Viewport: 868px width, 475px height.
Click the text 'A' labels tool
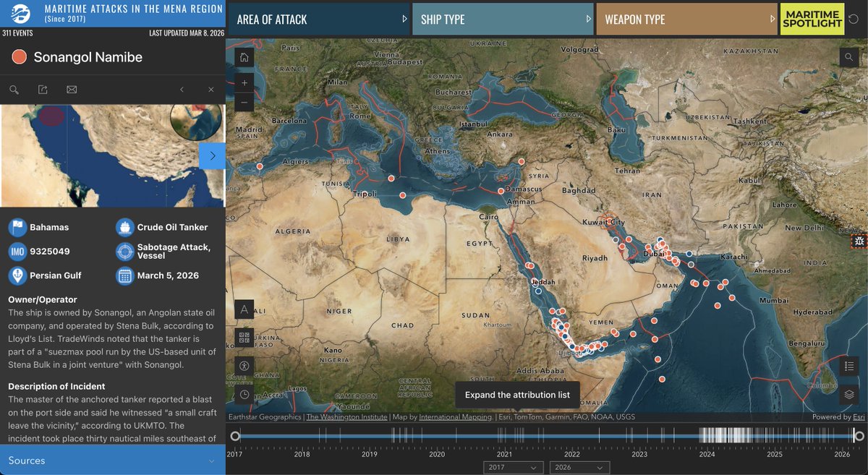point(244,309)
